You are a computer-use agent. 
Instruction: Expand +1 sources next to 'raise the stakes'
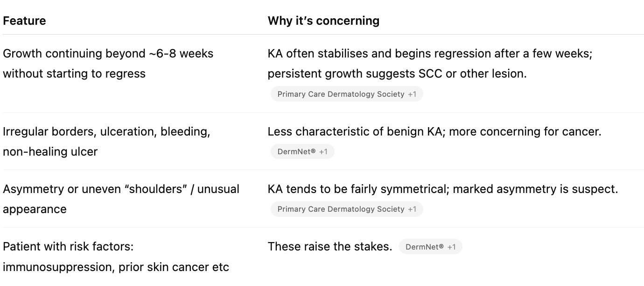[x=451, y=247]
